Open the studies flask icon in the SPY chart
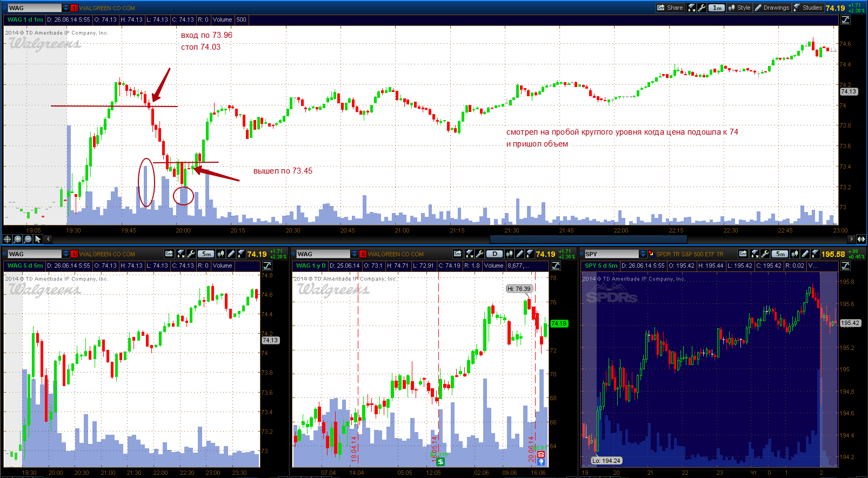Viewport: 868px width, 478px height. click(815, 254)
